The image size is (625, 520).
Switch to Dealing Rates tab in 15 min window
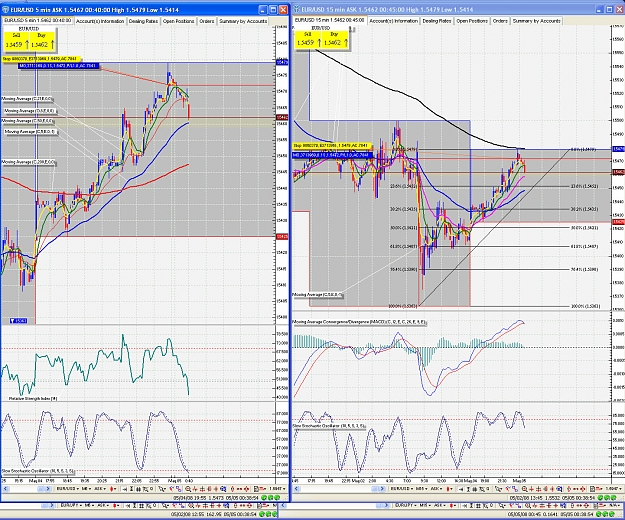437,21
